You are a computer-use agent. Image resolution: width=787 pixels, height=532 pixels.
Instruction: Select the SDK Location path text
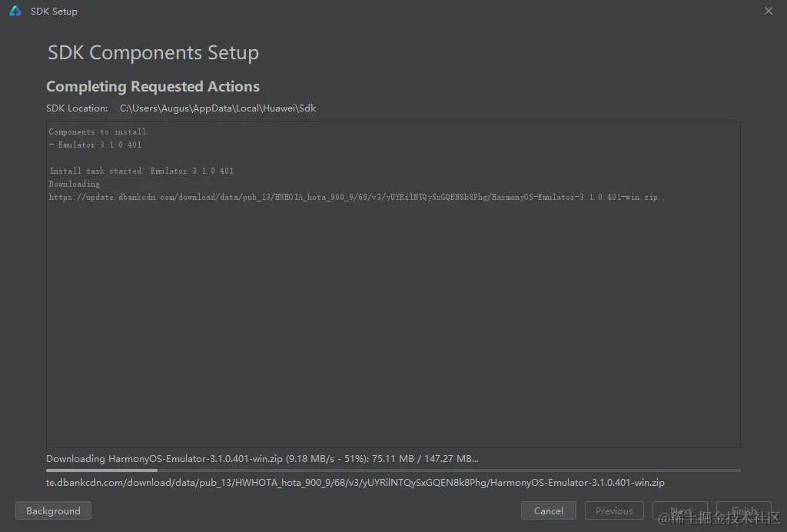(218, 108)
